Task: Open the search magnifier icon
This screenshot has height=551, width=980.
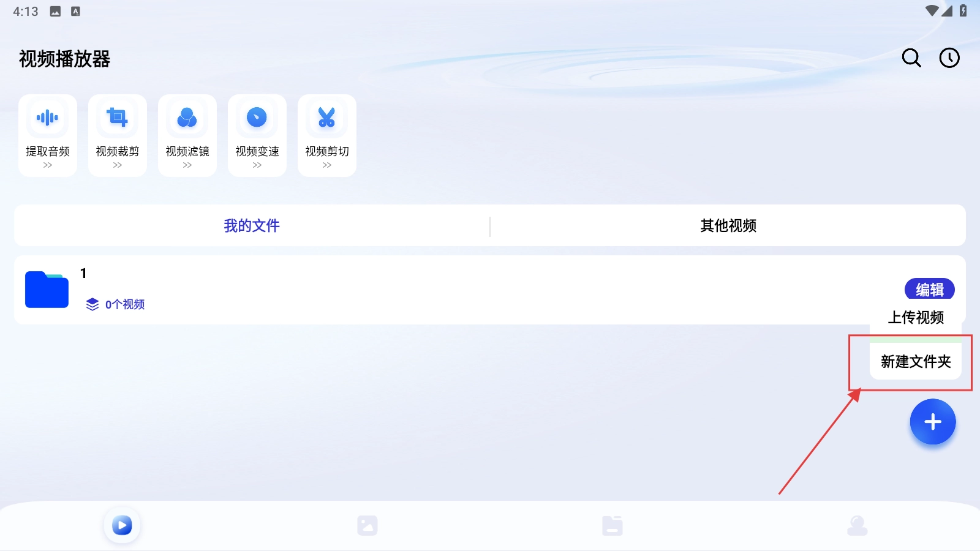Action: 911,58
